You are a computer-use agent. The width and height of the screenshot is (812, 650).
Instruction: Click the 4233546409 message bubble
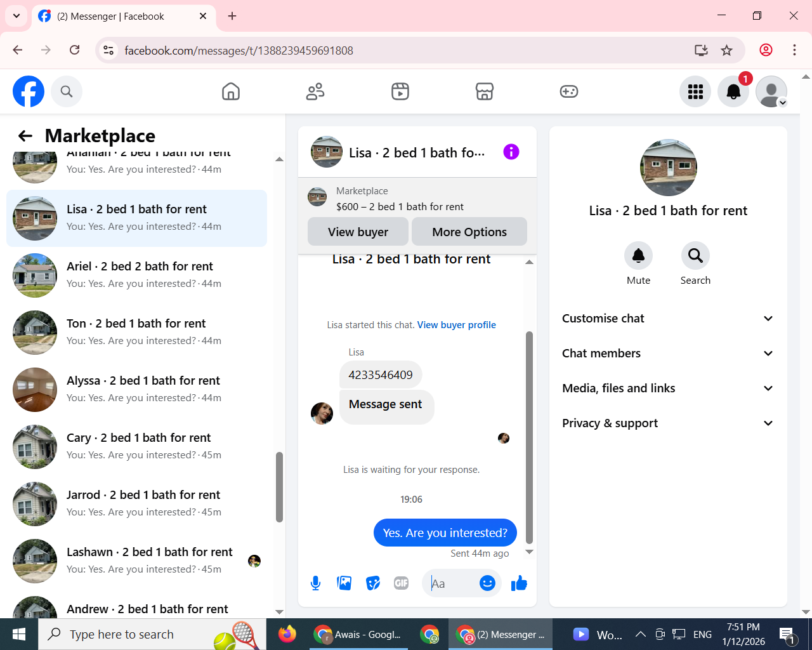(381, 375)
